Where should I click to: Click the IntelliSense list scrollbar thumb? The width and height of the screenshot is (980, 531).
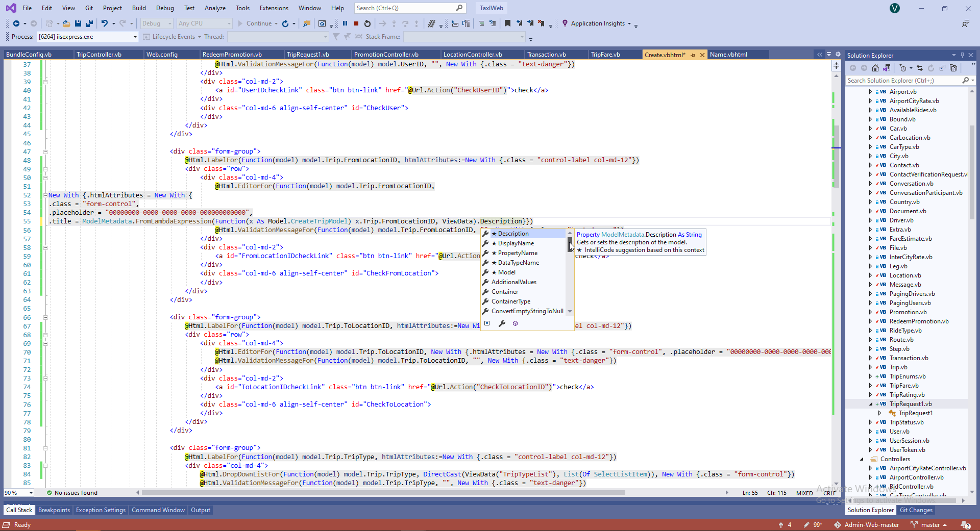click(x=570, y=244)
